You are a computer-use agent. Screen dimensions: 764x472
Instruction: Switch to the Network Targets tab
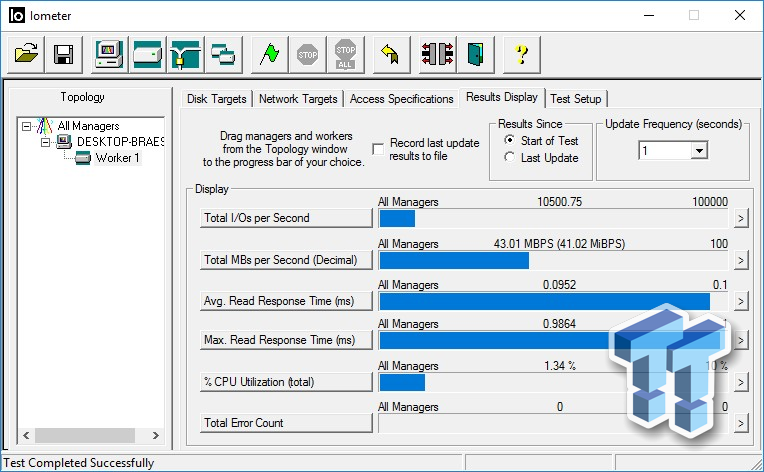tap(298, 99)
